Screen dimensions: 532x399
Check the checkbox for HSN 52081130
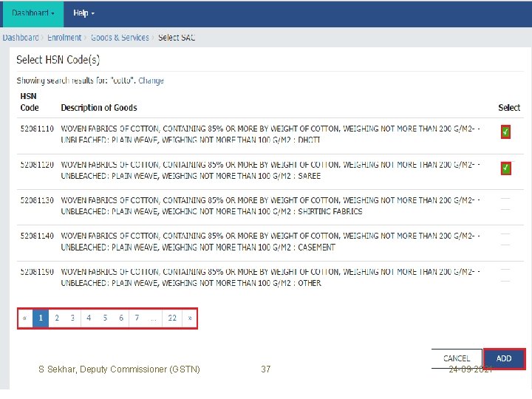tap(505, 204)
